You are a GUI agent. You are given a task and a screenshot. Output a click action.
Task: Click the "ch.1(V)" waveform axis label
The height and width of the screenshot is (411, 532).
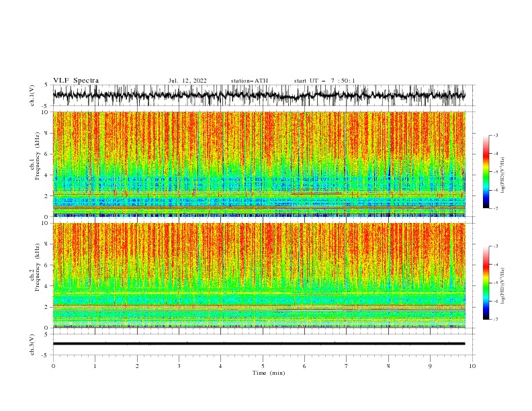point(32,95)
